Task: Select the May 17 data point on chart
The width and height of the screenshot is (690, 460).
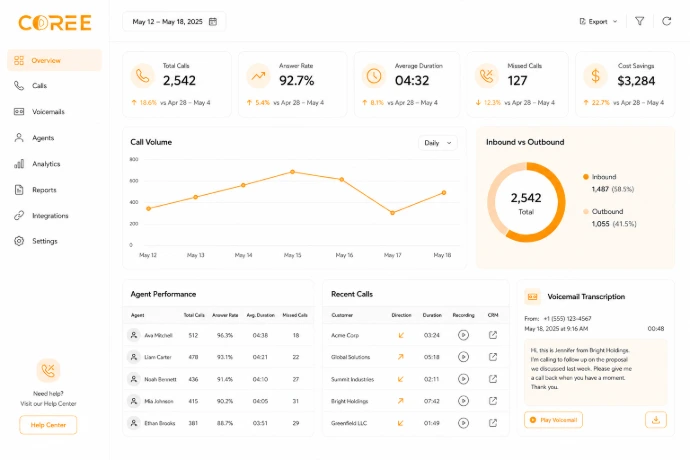Action: coord(393,213)
